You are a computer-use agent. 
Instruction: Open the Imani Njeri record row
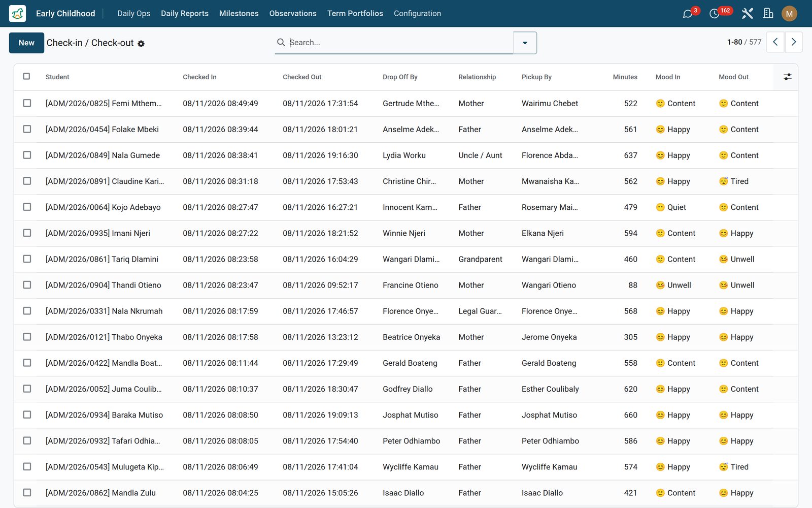pyautogui.click(x=405, y=233)
